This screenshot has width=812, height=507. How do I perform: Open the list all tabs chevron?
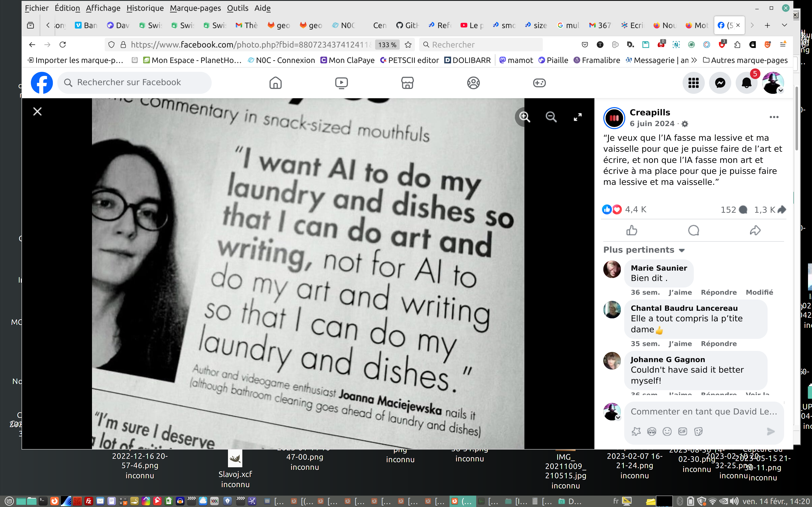click(784, 25)
